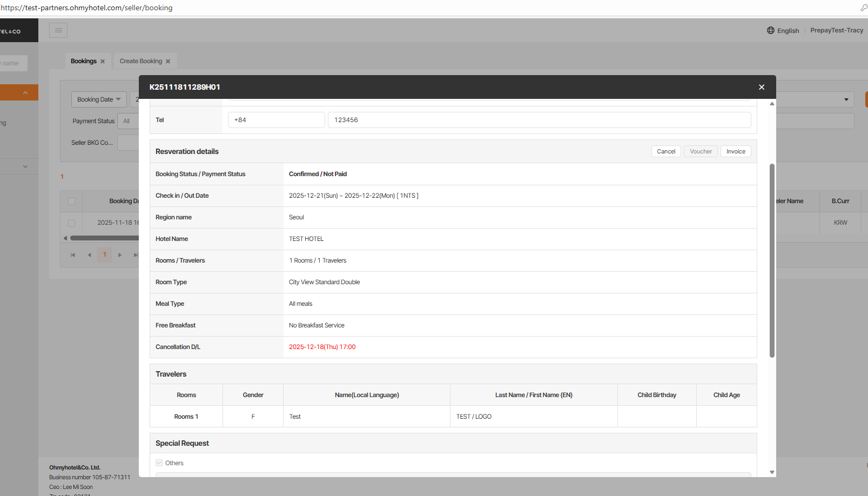
Task: Close the Create Booking tab
Action: (168, 62)
